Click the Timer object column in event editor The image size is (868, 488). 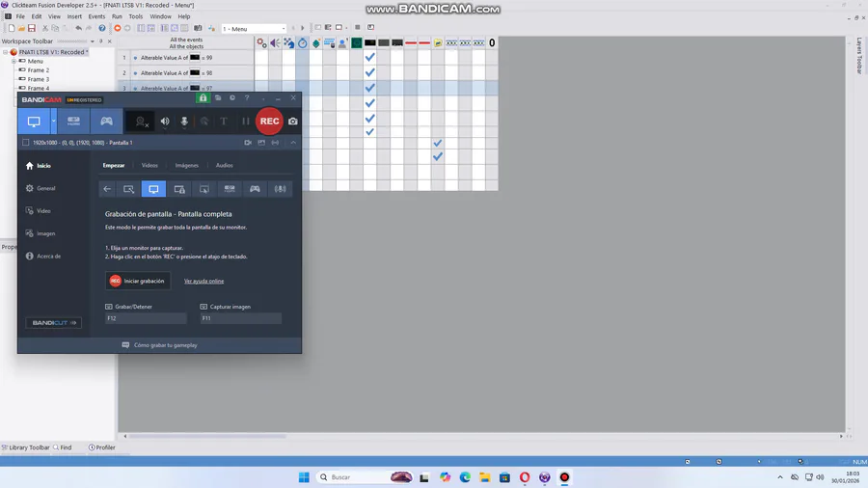click(x=302, y=43)
